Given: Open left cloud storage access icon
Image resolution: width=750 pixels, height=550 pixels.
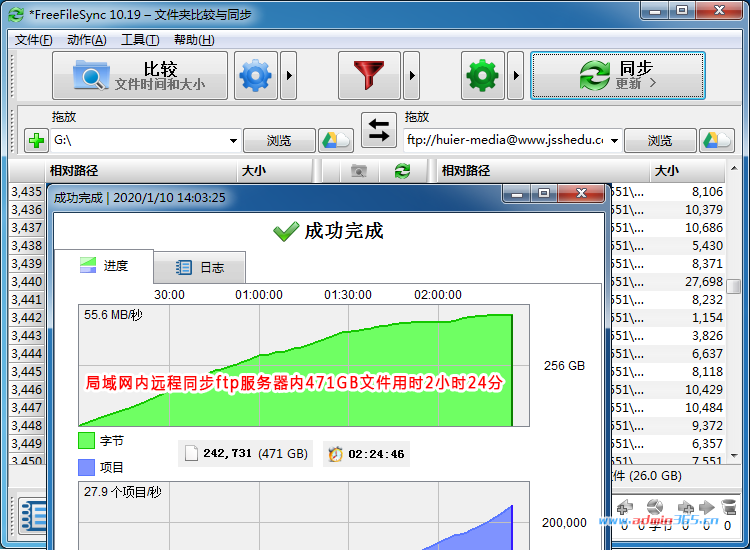Looking at the screenshot, I should coord(336,141).
